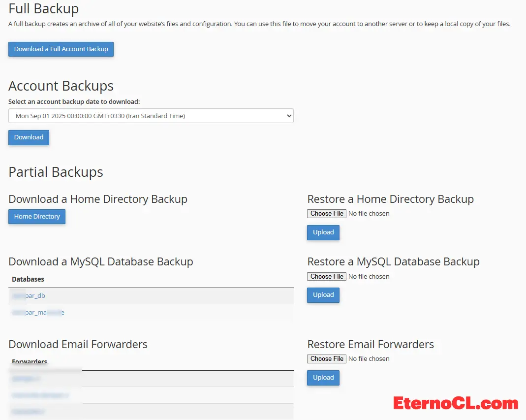This screenshot has width=526, height=420.
Task: Download the database ending in par_db
Action: point(29,296)
